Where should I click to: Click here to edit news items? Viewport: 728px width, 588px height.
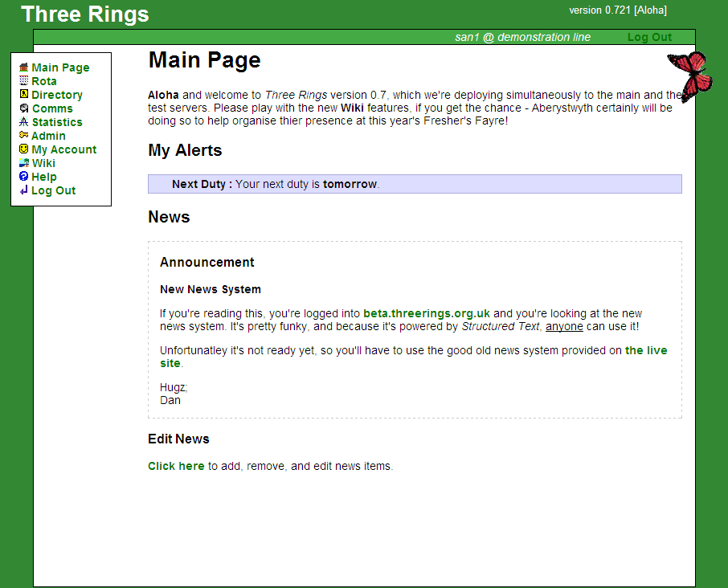point(176,466)
